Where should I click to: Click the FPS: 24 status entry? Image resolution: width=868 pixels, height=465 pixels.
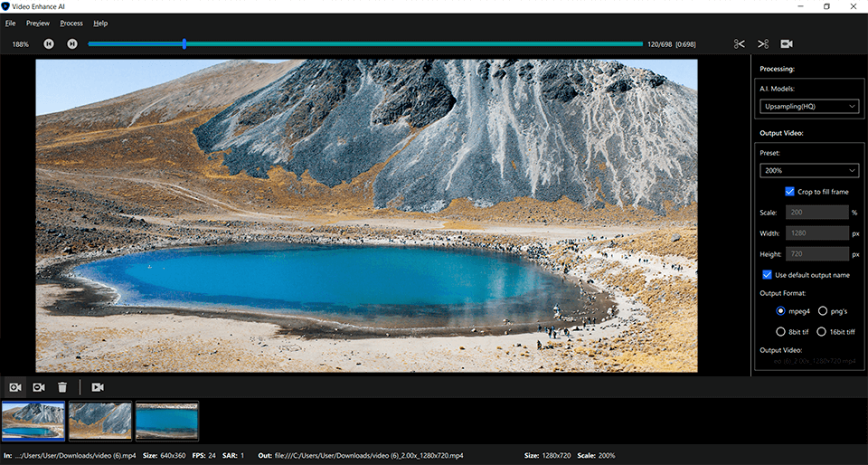click(x=203, y=456)
